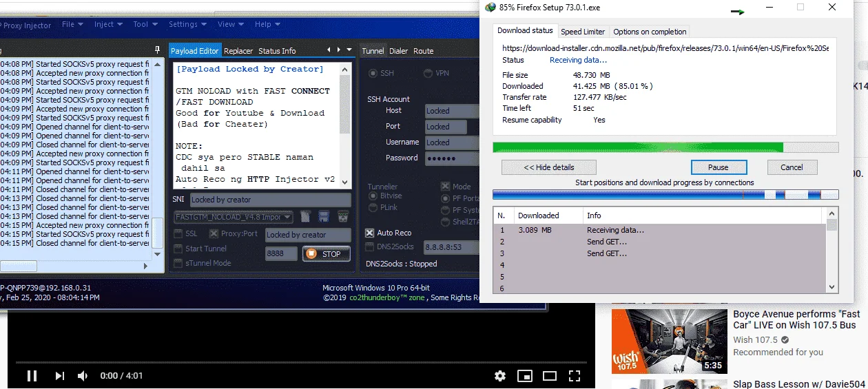Switch to the Speed Limiter tab
The width and height of the screenshot is (868, 389).
point(583,32)
